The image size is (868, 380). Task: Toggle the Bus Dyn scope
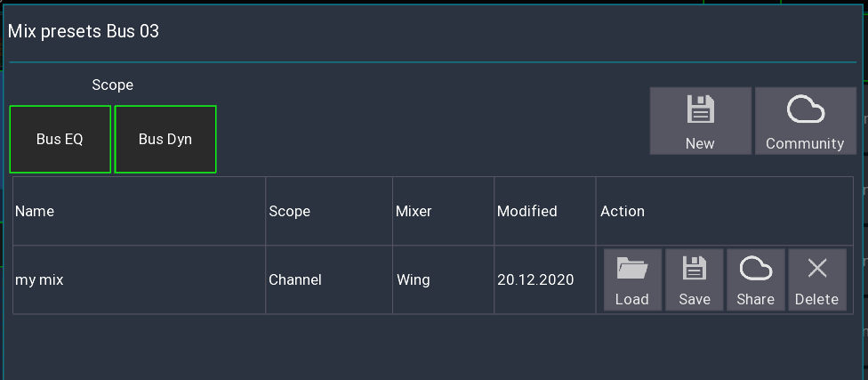point(165,139)
